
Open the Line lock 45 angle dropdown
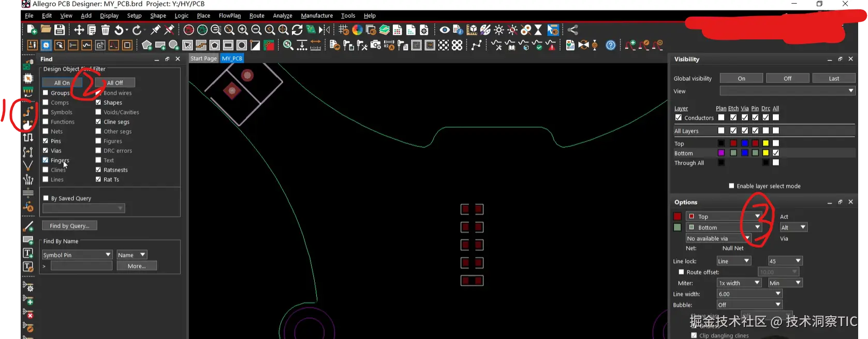[x=785, y=261]
